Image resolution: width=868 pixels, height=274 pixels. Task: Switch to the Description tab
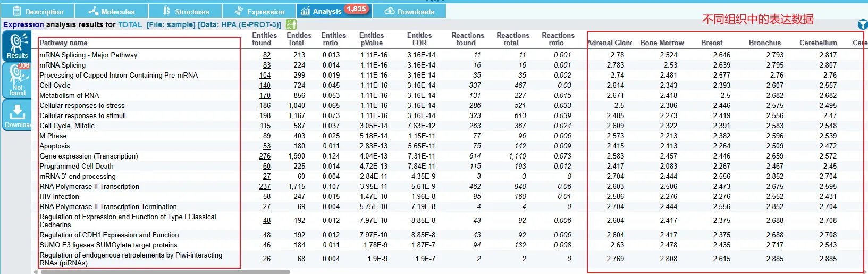pyautogui.click(x=38, y=11)
